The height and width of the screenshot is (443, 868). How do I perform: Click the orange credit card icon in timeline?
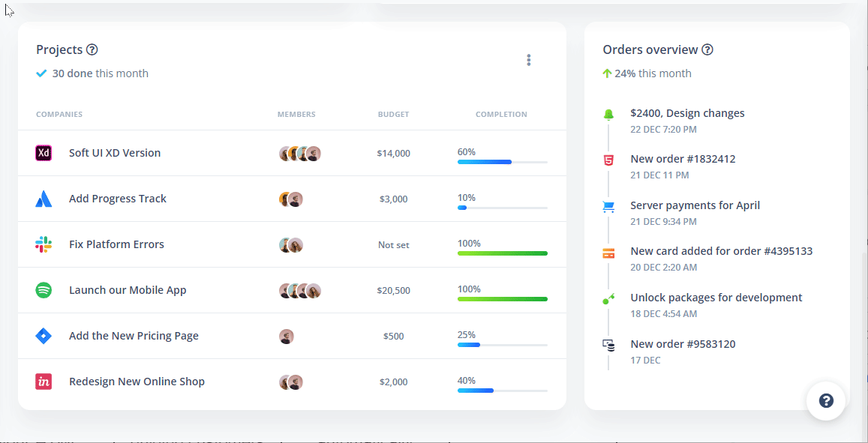coord(608,253)
